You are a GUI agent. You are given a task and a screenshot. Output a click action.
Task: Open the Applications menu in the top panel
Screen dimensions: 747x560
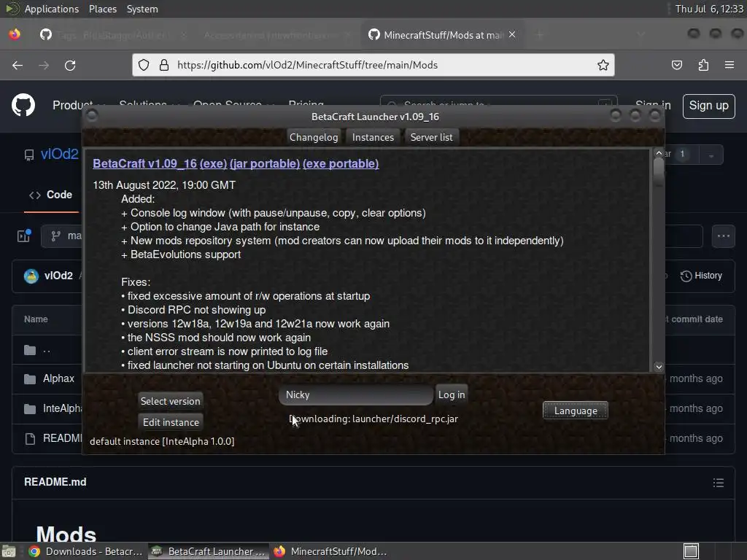[52, 9]
